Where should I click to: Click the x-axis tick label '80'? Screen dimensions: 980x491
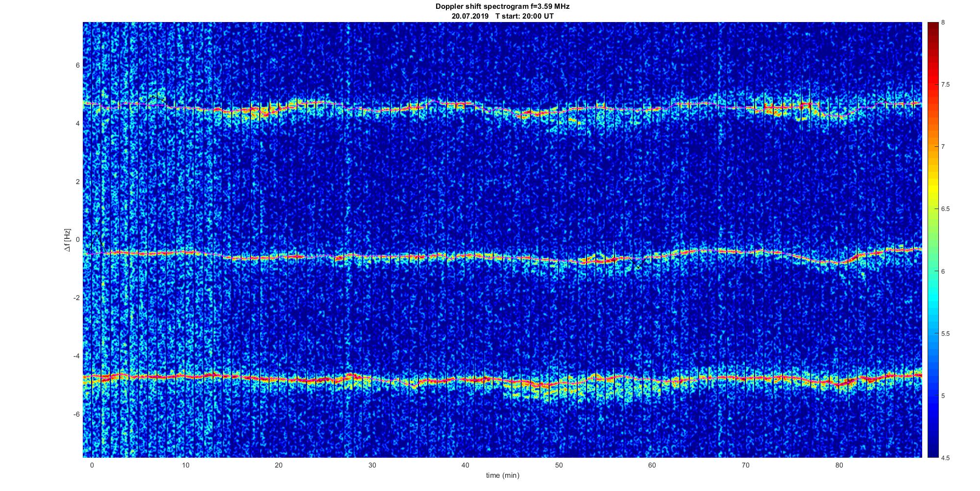839,466
